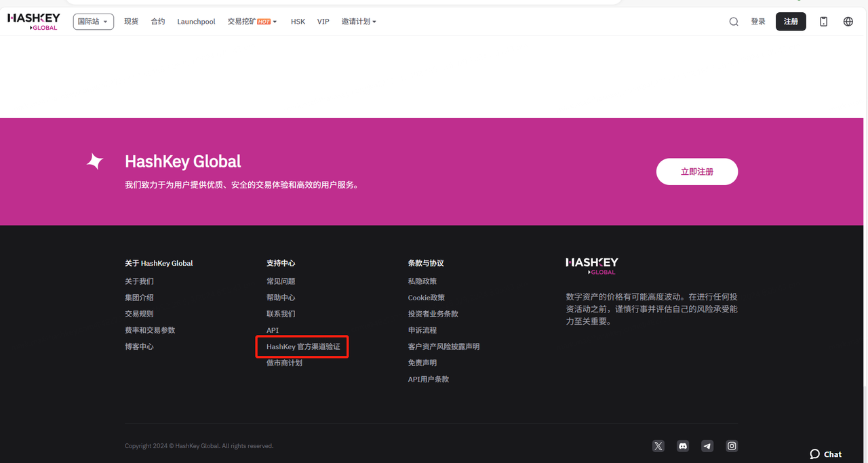This screenshot has height=463, width=868.
Task: Open the 集团介绍 footer link
Action: point(139,298)
